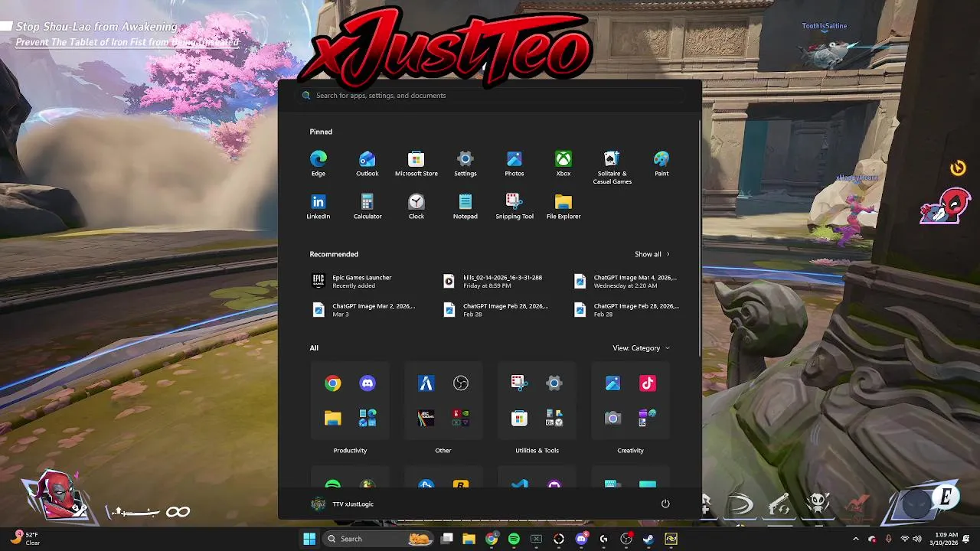Screen dimensions: 980x551
Task: Launch Solitaire & Casual Games
Action: pos(612,167)
